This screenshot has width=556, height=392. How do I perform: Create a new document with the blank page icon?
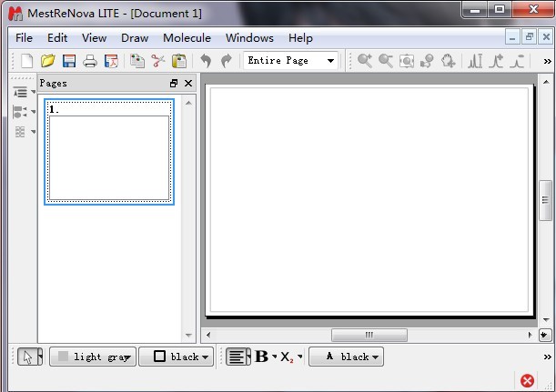27,61
